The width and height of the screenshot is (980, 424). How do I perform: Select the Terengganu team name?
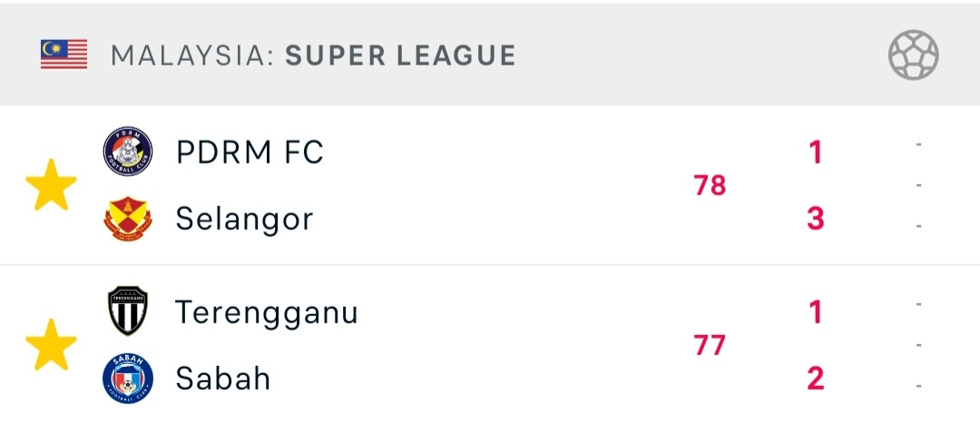pyautogui.click(x=267, y=312)
